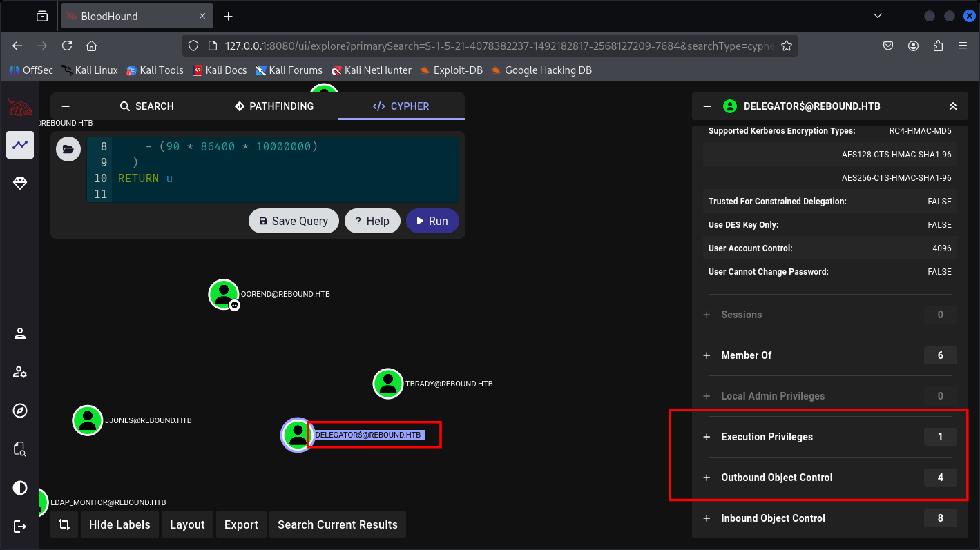Viewport: 980px width, 550px height.
Task: Switch to the Search tab
Action: pos(146,106)
